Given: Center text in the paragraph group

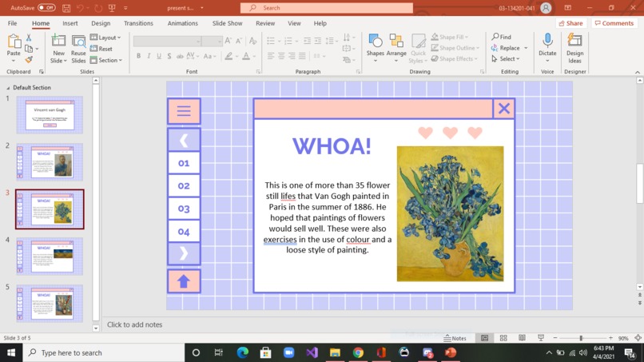Looking at the screenshot, I should [281, 56].
